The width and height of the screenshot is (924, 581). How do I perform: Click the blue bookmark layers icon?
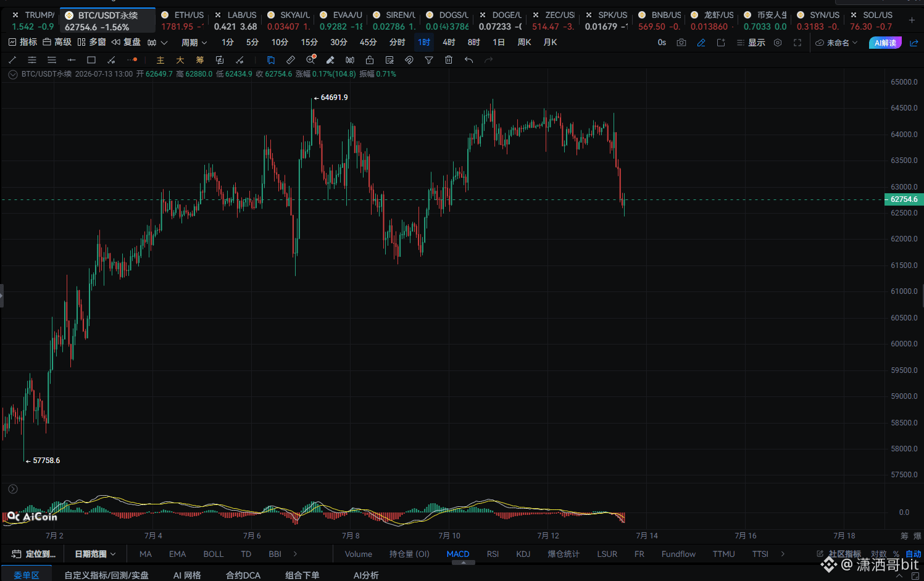click(271, 60)
